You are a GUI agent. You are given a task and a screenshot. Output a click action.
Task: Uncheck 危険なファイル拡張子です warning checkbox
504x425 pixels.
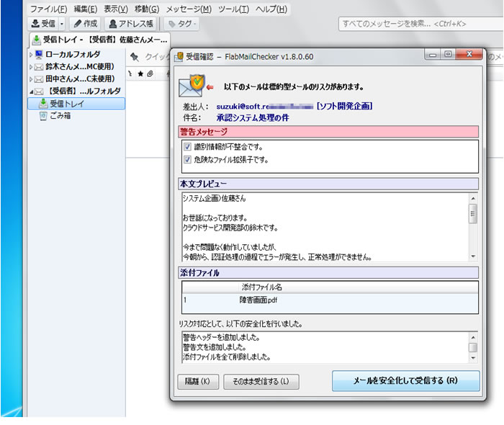[x=188, y=159]
